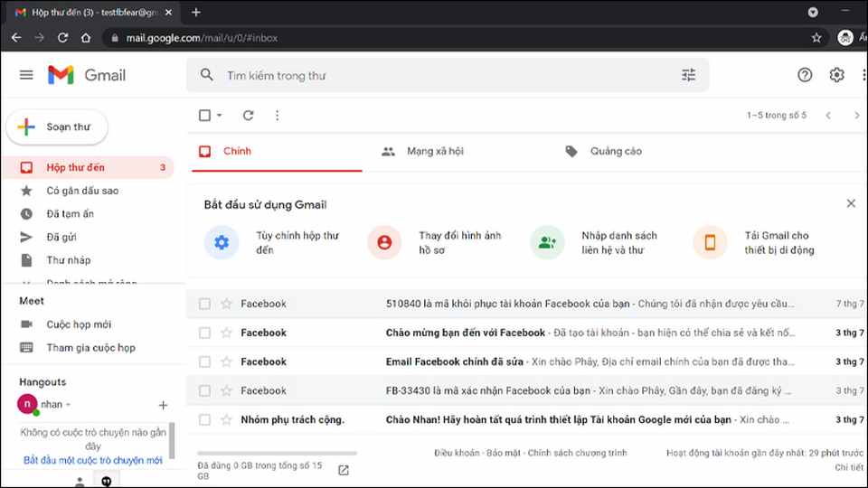This screenshot has width=868, height=488.
Task: Click 'Bắt đầu một cuộc trò chuyện mới' link
Action: [93, 460]
